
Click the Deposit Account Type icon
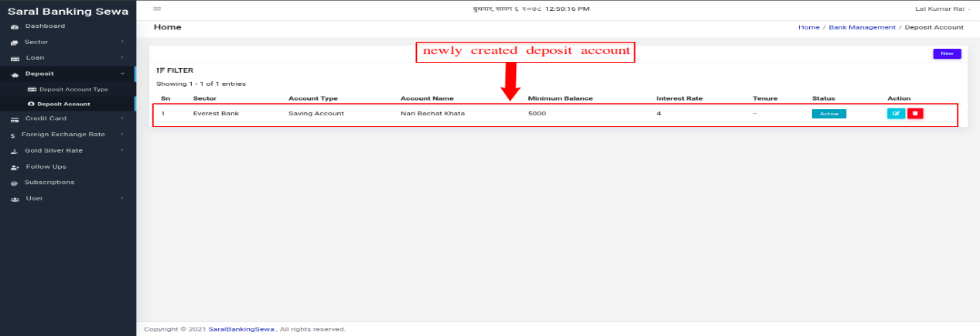point(32,90)
